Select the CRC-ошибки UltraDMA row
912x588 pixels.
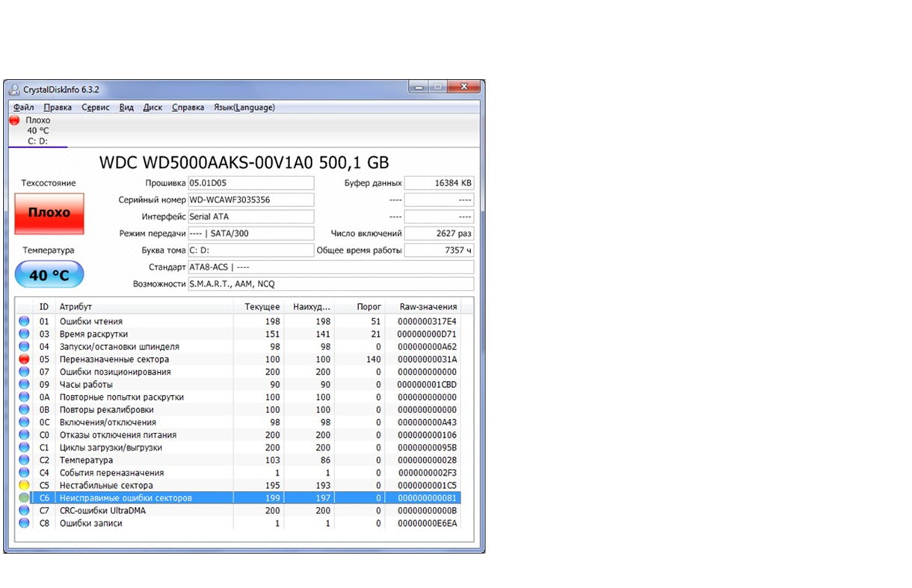[x=239, y=511]
